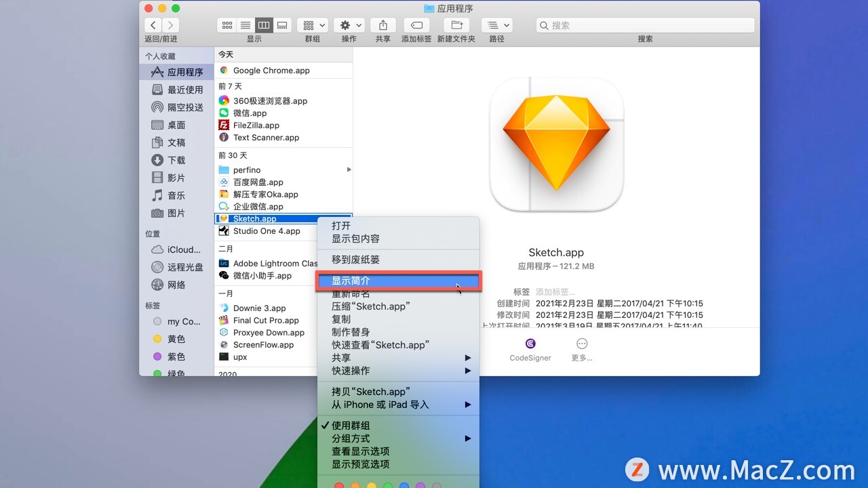This screenshot has width=868, height=488.
Task: Click the Sketch app icon preview
Action: click(556, 144)
